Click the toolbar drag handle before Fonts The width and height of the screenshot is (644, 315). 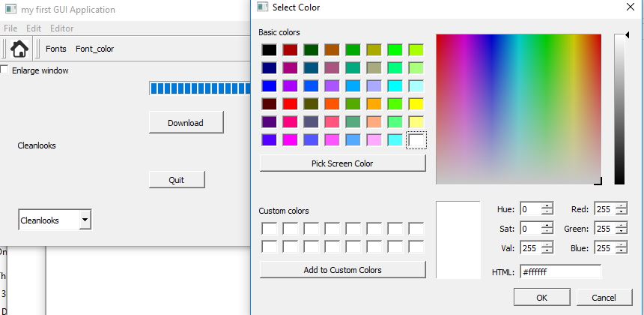coord(37,49)
